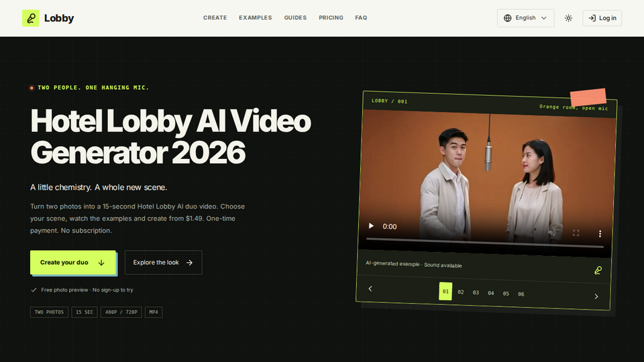Seek on the video progress bar
The height and width of the screenshot is (362, 644).
click(484, 243)
